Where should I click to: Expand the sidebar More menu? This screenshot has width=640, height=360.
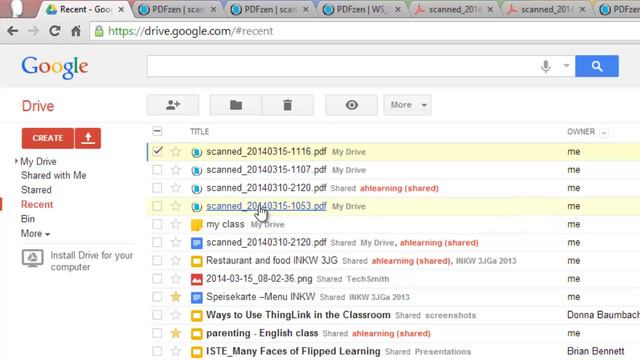click(x=35, y=233)
